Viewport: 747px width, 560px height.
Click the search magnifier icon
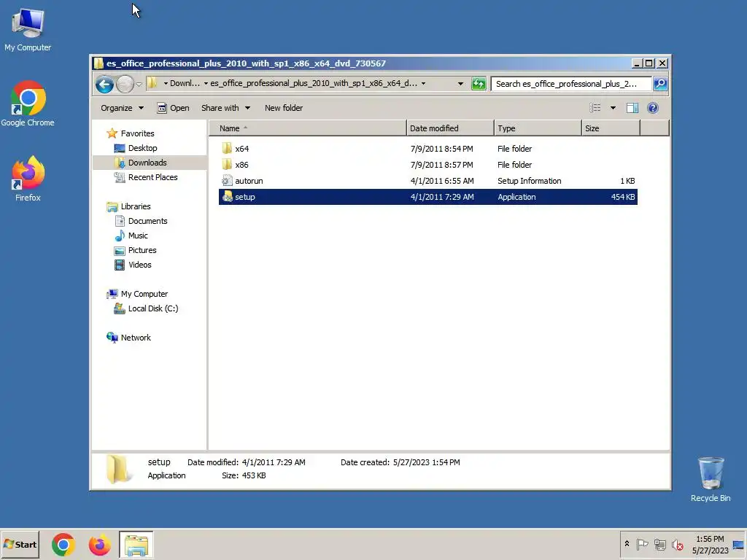tap(659, 84)
